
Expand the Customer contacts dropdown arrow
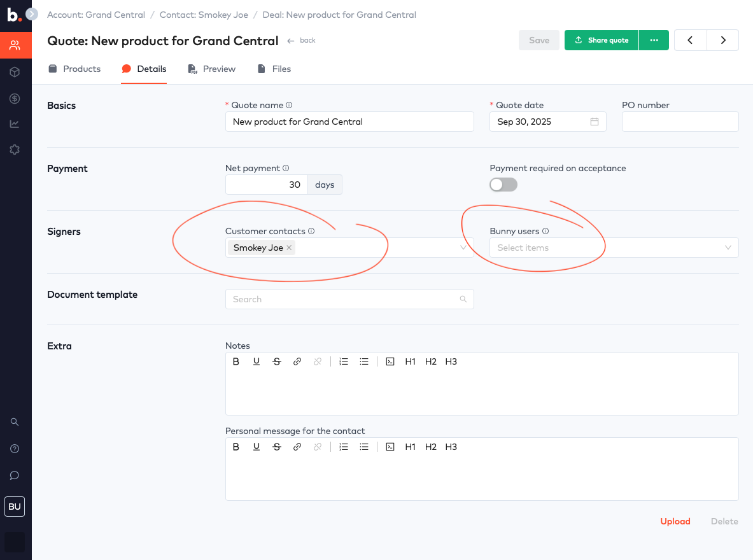[463, 248]
